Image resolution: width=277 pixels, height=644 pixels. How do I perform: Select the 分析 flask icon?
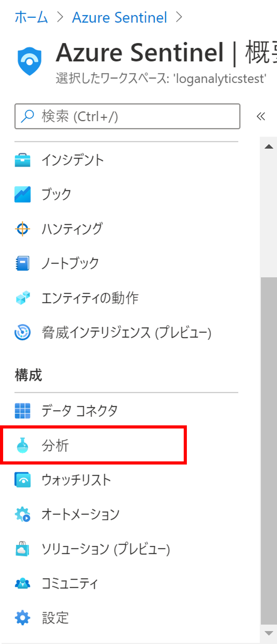tap(23, 445)
